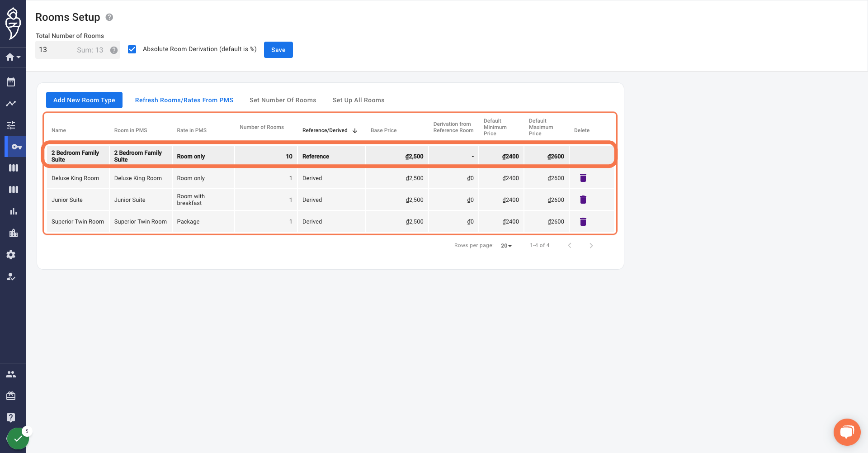Click Room with breakfast rate cell
Screen dimensions: 868x453
click(x=203, y=200)
